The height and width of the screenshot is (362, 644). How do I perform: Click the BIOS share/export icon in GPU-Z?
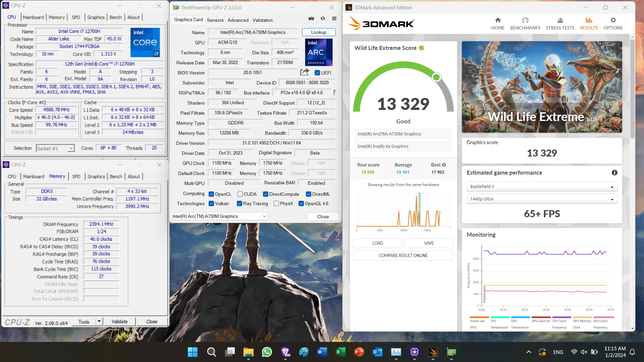[305, 72]
